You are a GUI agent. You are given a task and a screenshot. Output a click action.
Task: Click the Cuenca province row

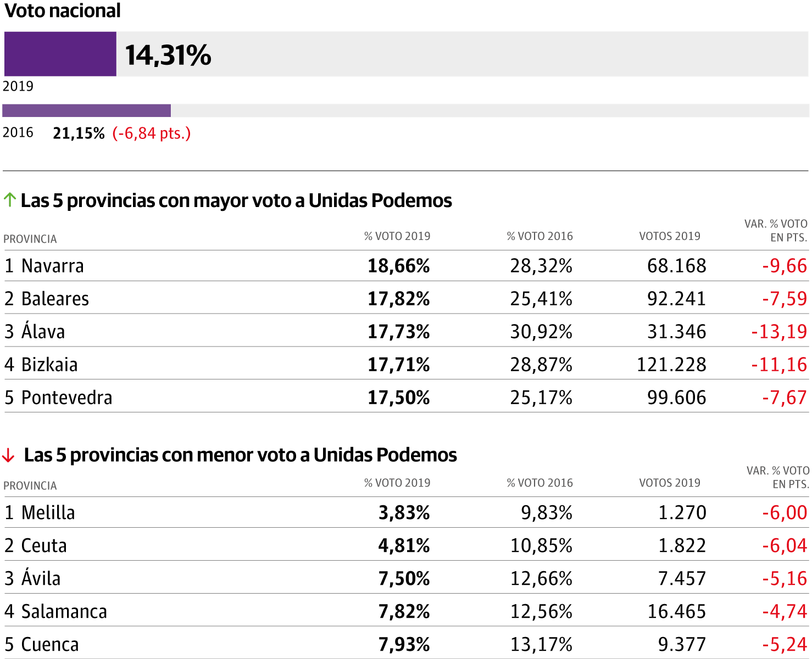click(x=50, y=644)
